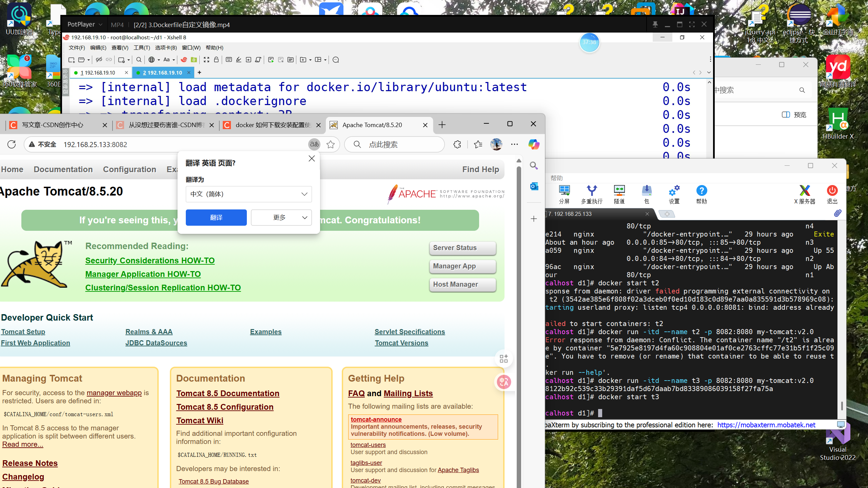The height and width of the screenshot is (488, 868).
Task: Click the globe encoding icon in Xshell toolbar
Action: [x=152, y=60]
